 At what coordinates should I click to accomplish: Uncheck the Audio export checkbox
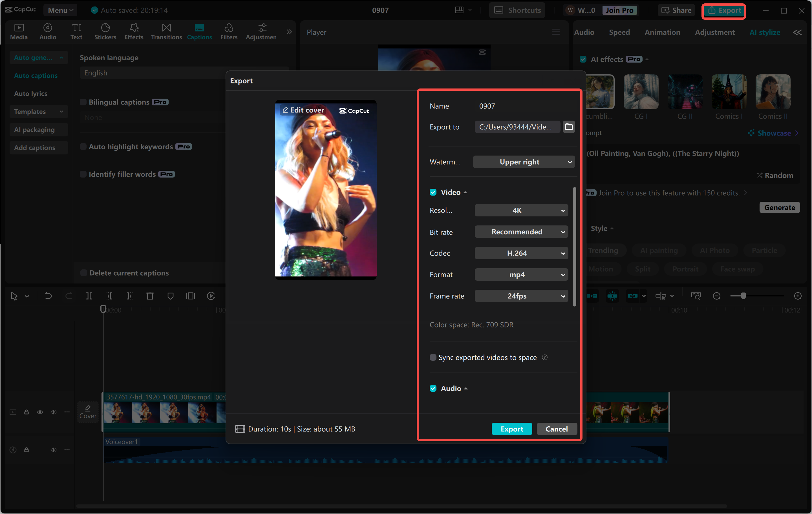pos(433,388)
